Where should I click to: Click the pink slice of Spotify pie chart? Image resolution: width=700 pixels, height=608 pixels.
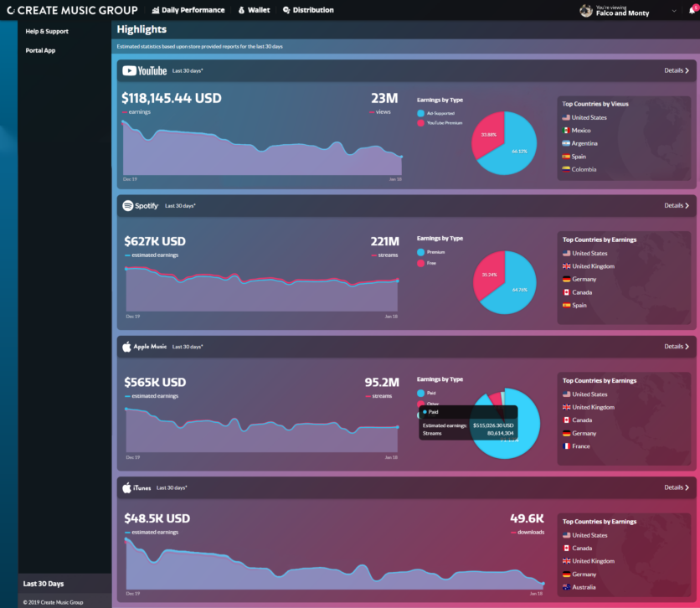point(487,274)
